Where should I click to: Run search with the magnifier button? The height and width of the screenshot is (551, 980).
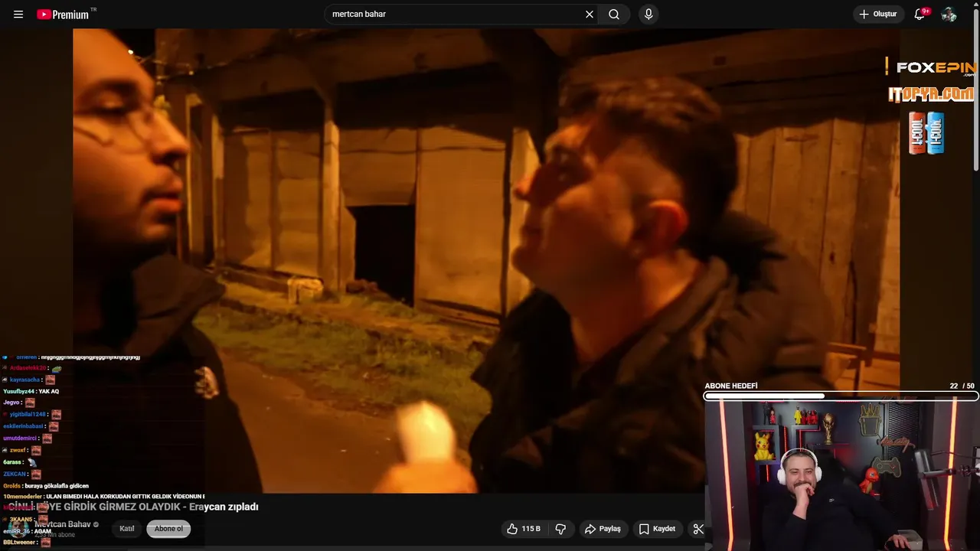pyautogui.click(x=614, y=15)
